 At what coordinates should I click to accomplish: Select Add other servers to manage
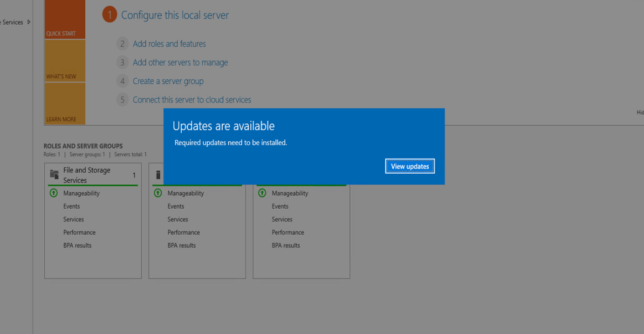point(180,62)
